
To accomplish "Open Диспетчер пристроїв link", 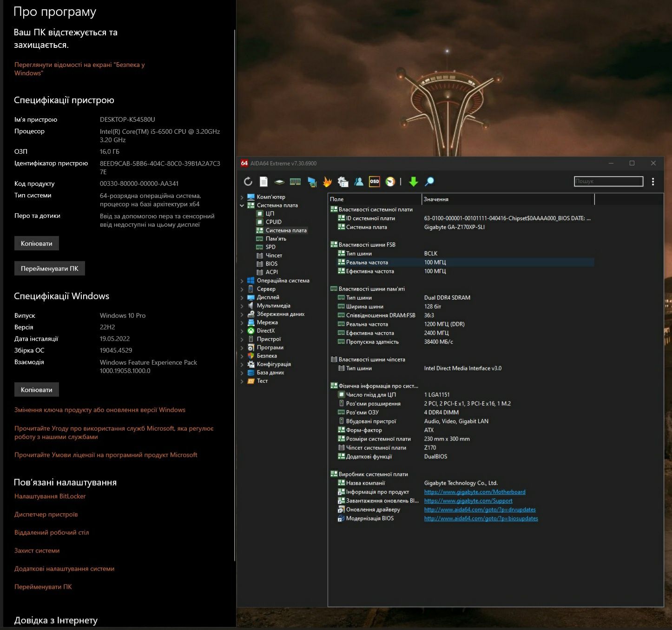I will click(46, 514).
